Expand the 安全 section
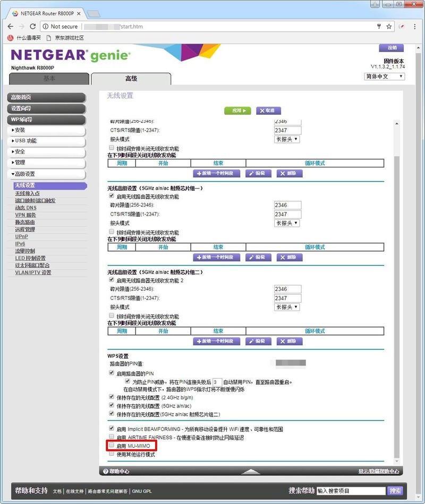The image size is (425, 504). [47, 152]
